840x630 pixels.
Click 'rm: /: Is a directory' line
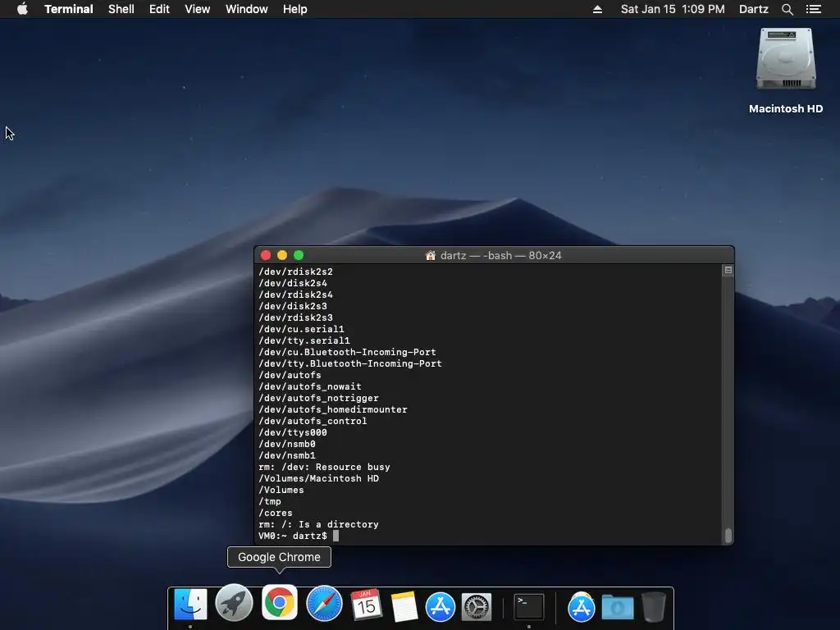[x=318, y=524]
